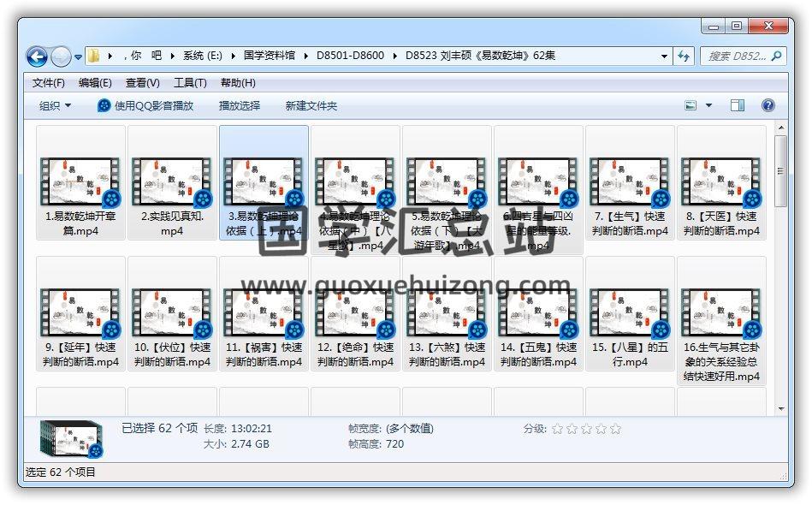The height and width of the screenshot is (505, 812).
Task: Click 使用QQ影音播放 button
Action: 145,105
